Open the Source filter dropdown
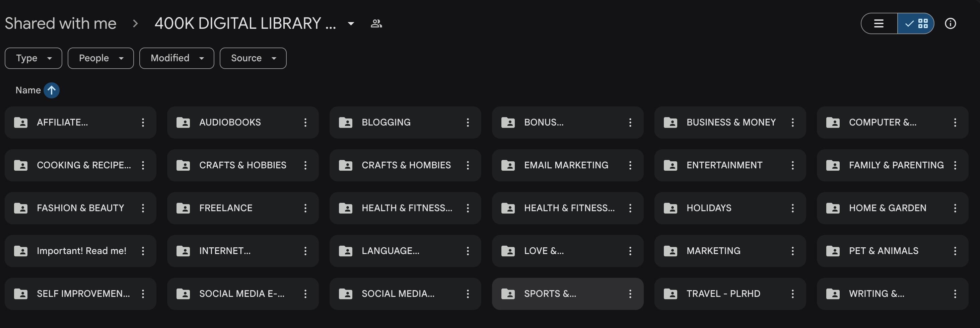 click(x=253, y=58)
